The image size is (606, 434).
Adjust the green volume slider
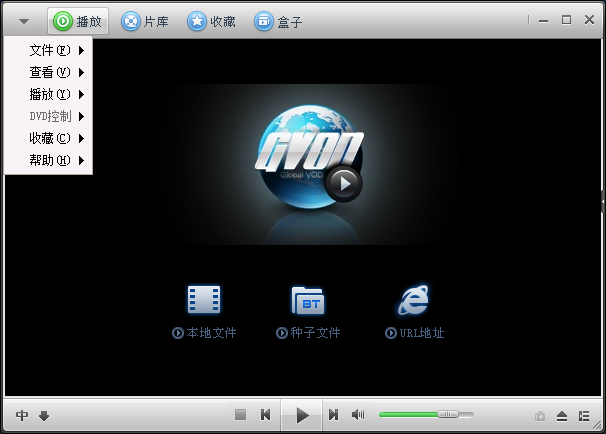[426, 414]
